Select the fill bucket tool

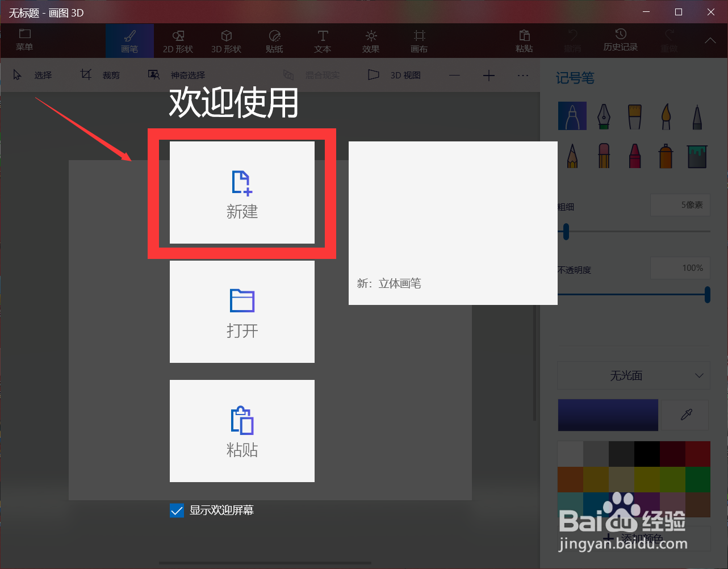click(697, 156)
